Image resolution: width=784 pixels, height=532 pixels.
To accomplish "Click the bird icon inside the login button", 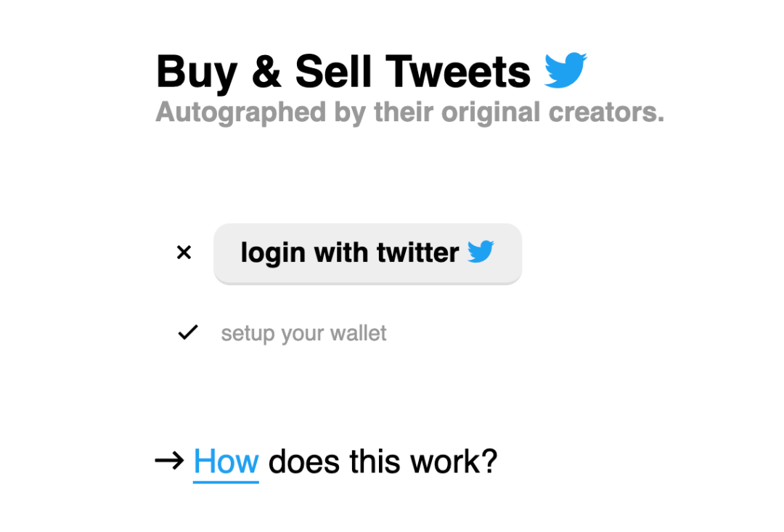I will [x=481, y=252].
